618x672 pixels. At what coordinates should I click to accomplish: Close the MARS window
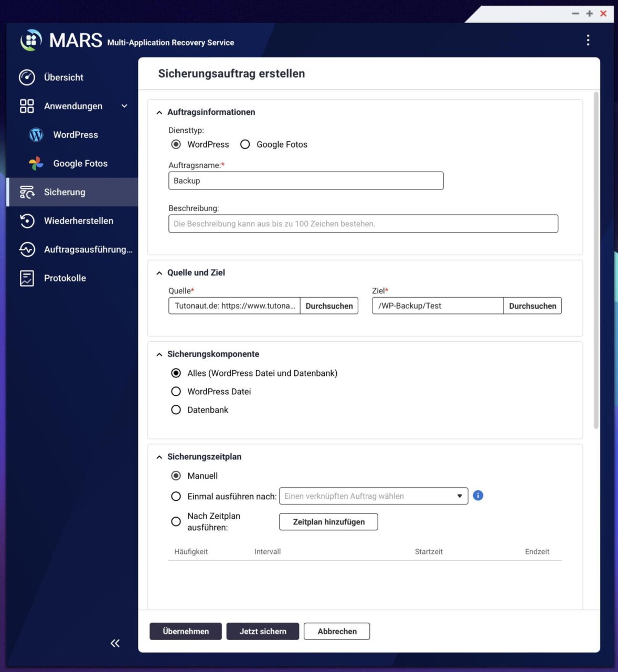click(603, 14)
